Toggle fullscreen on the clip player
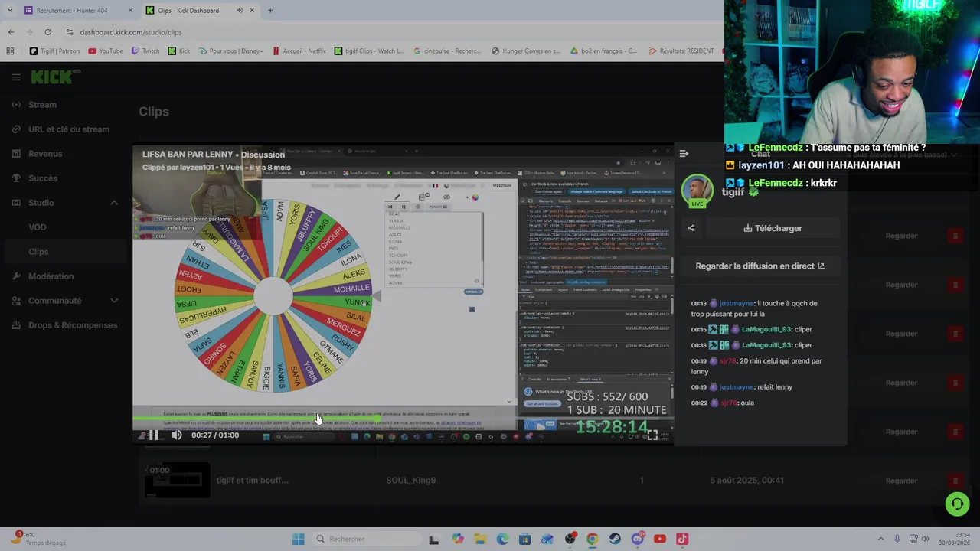 (652, 435)
